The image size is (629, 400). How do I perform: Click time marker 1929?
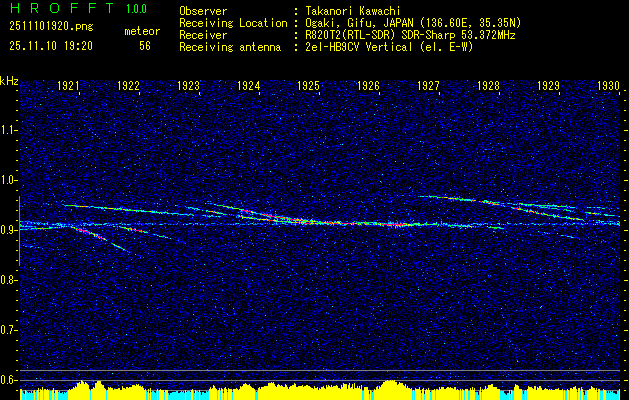click(548, 85)
